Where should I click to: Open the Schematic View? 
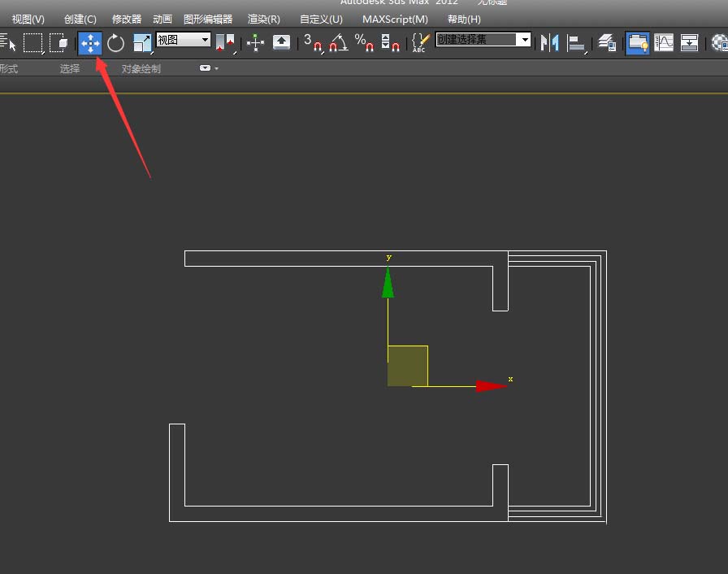pyautogui.click(x=689, y=43)
